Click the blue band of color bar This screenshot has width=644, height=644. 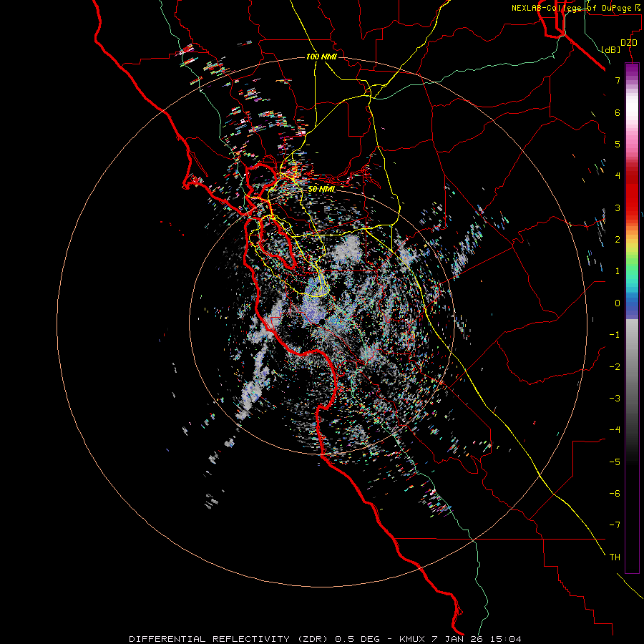(x=632, y=306)
